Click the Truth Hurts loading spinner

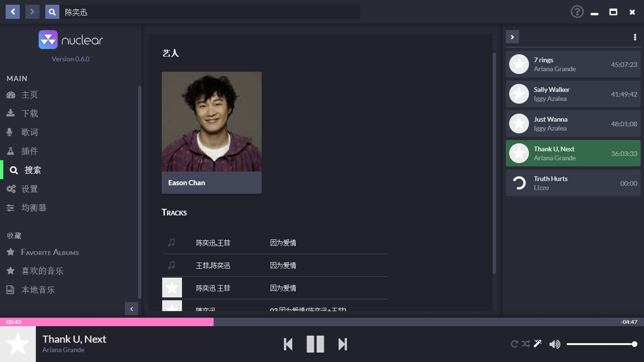click(519, 183)
